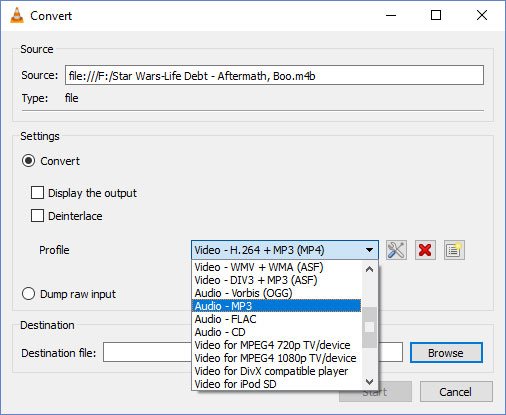Click the Destination file input field
The image size is (506, 415).
tap(253, 352)
